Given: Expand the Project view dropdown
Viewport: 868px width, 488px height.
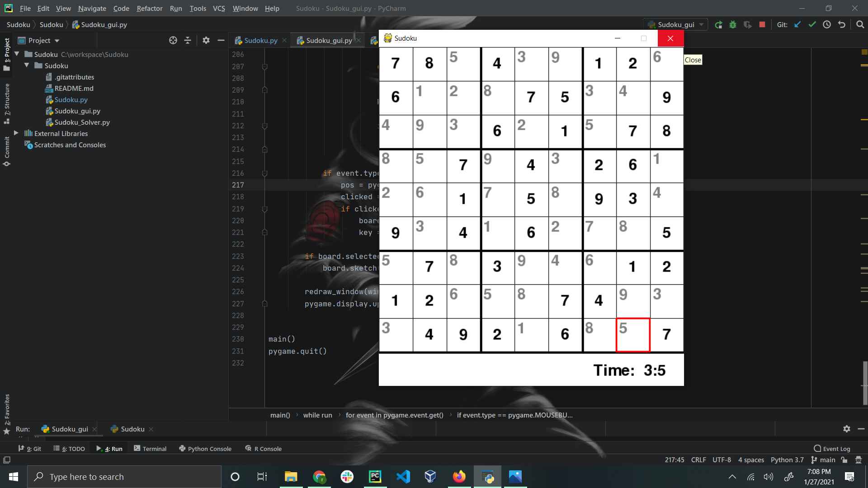Looking at the screenshot, I should 57,41.
